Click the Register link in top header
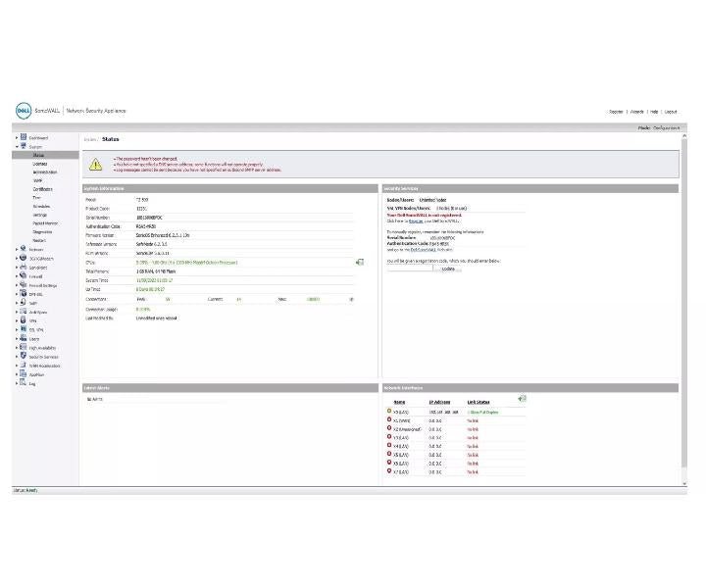The width and height of the screenshot is (706, 588). pyautogui.click(x=616, y=112)
